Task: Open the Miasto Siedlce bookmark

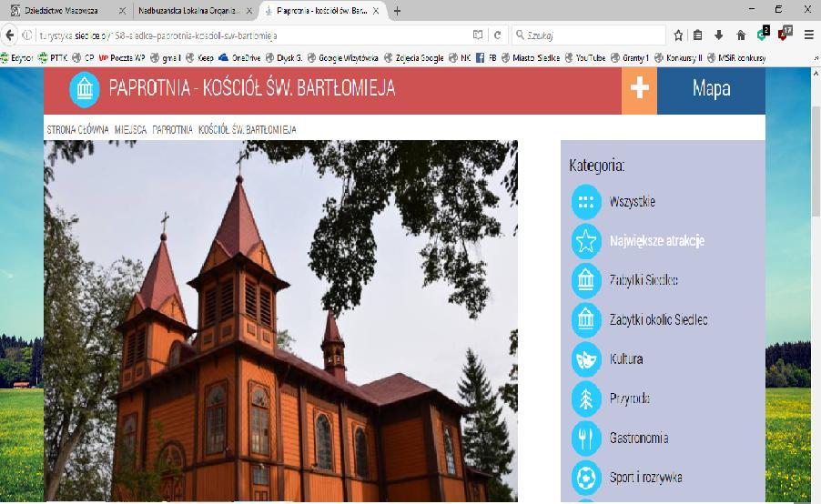Action: (531, 57)
